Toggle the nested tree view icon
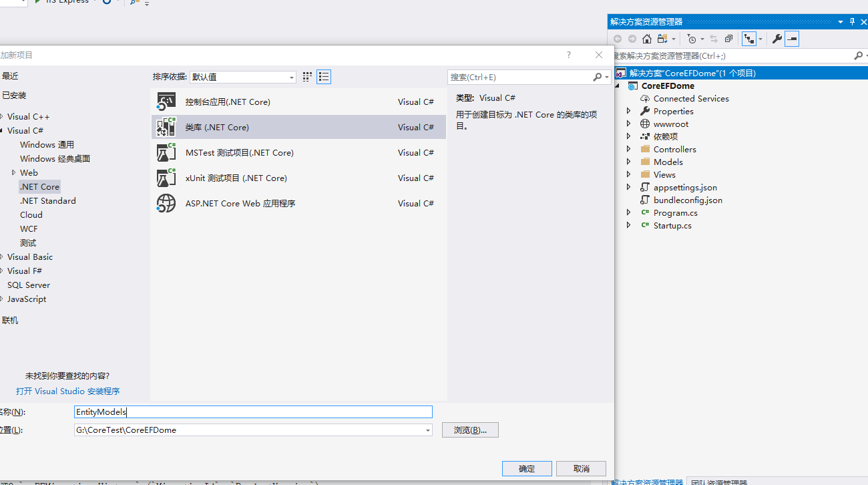This screenshot has width=868, height=485. click(x=749, y=39)
